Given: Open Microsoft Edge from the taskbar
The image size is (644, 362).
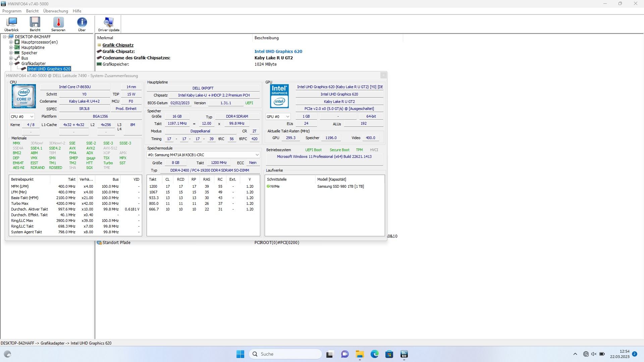Looking at the screenshot, I should coord(375,354).
